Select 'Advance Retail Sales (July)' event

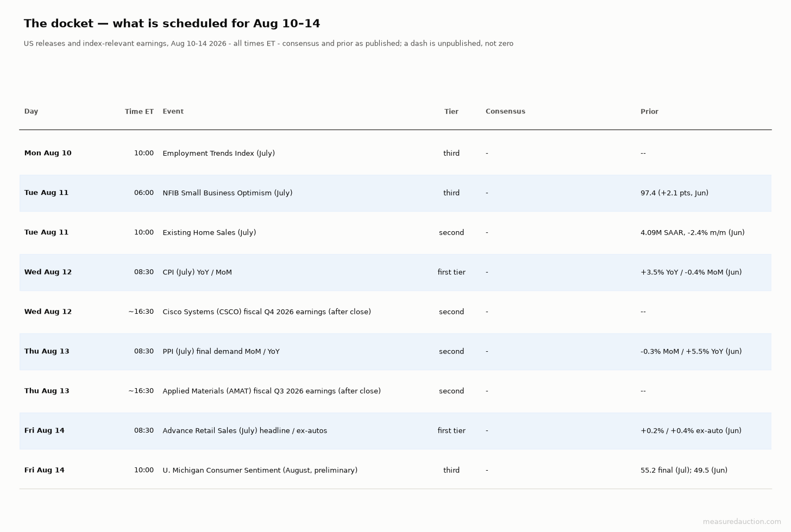[x=244, y=430]
